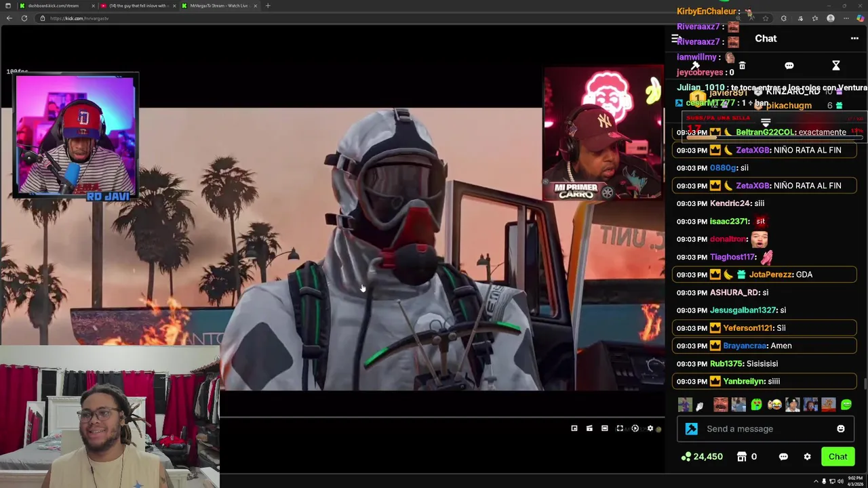The height and width of the screenshot is (488, 868).
Task: Collapse the chat panel with the list arrow icon
Action: 675,39
